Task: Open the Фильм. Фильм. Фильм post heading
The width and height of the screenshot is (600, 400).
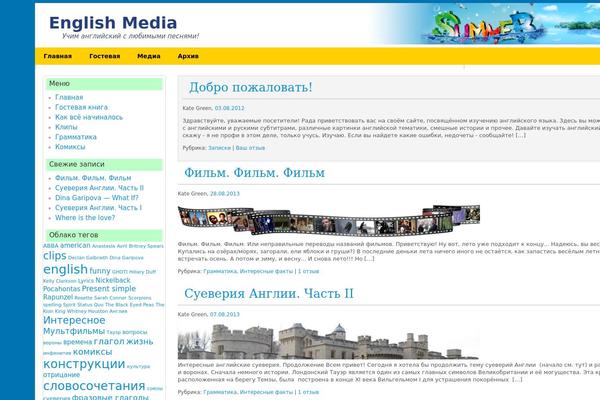Action: pos(254,173)
